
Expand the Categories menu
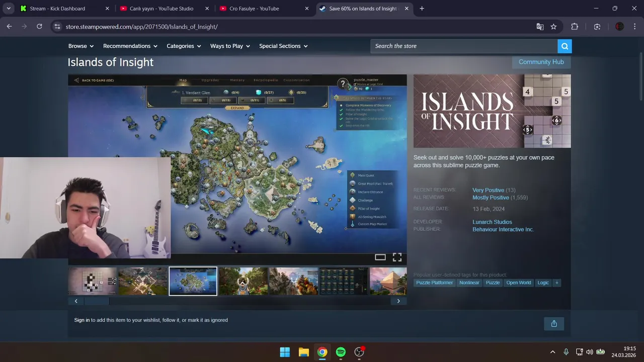click(x=184, y=46)
